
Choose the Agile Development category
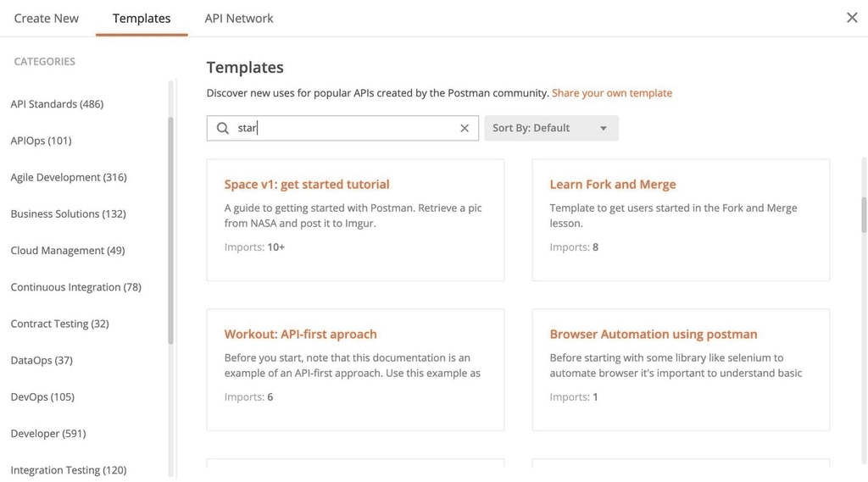pos(69,177)
